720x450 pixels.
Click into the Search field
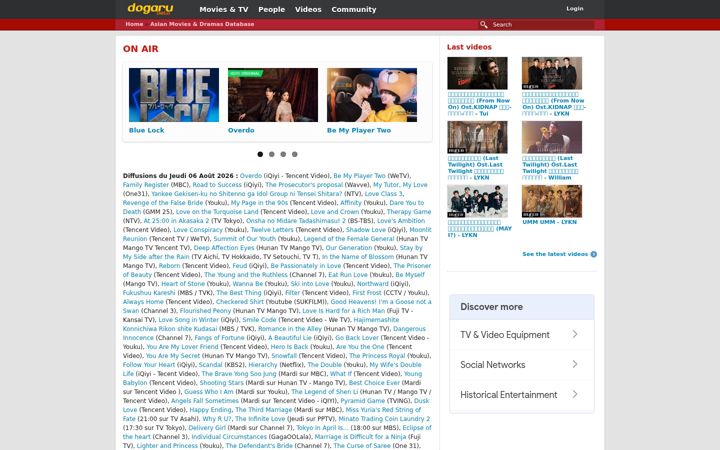pyautogui.click(x=542, y=24)
